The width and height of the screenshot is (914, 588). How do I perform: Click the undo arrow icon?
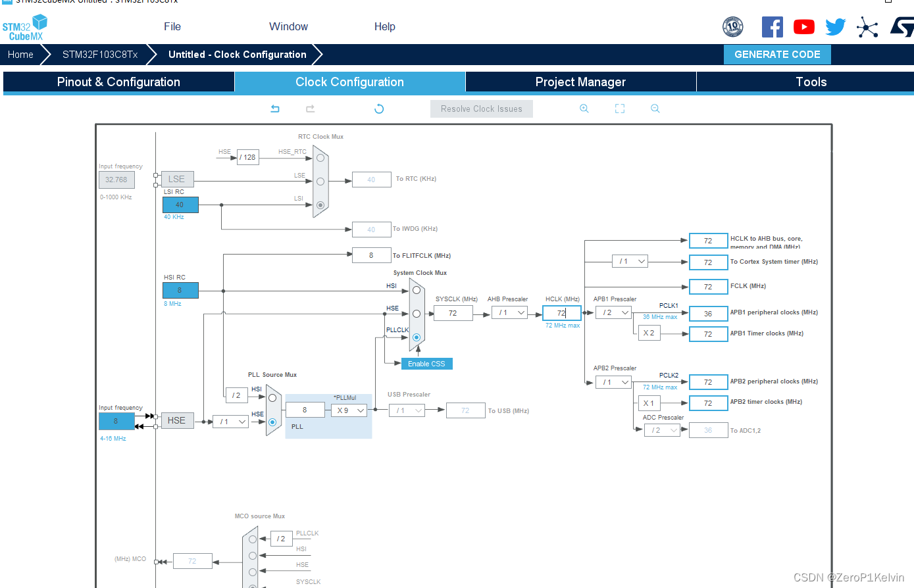point(275,109)
